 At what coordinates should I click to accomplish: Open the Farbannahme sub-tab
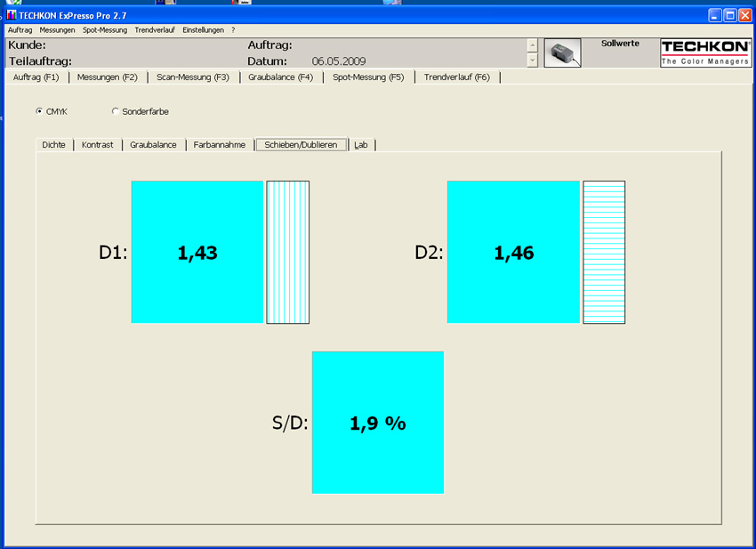(x=220, y=145)
